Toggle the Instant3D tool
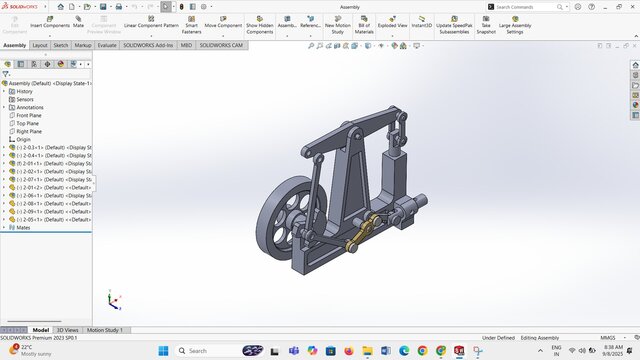 [x=422, y=22]
